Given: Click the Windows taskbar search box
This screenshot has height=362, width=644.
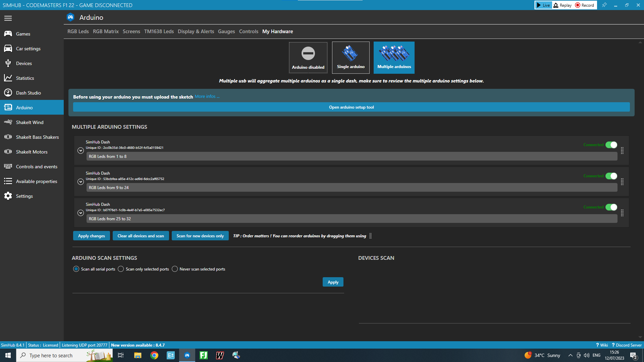Looking at the screenshot, I should click(64, 355).
